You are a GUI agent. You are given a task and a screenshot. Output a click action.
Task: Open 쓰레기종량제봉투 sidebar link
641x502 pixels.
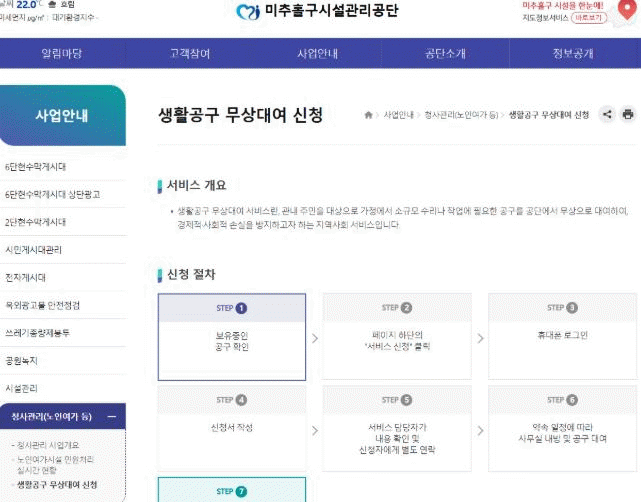[38, 332]
